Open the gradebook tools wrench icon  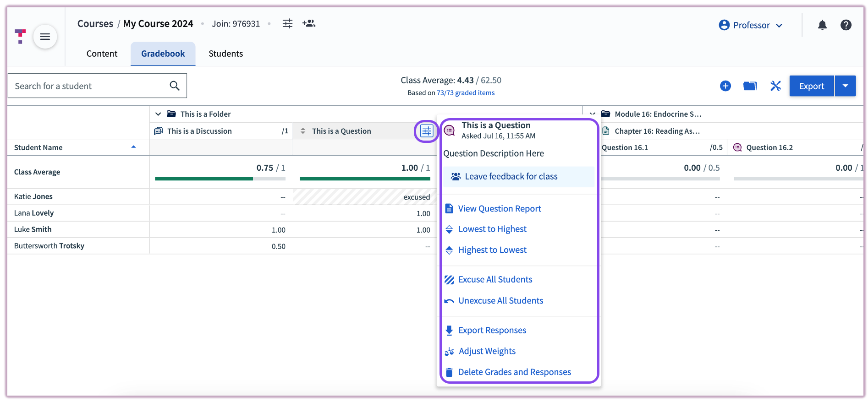(775, 86)
